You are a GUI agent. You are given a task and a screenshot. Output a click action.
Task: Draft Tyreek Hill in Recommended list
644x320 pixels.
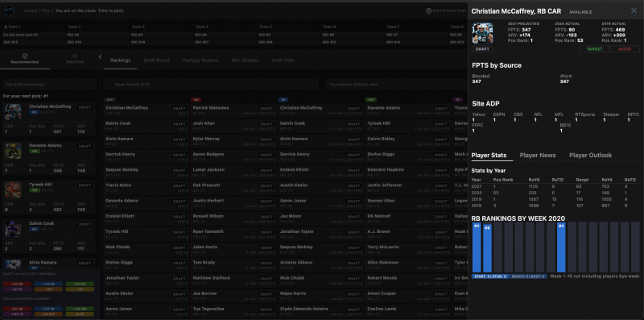pyautogui.click(x=85, y=185)
